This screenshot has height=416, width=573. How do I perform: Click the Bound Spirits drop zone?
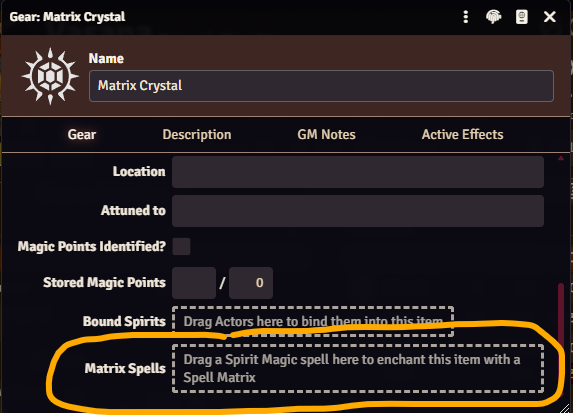313,322
